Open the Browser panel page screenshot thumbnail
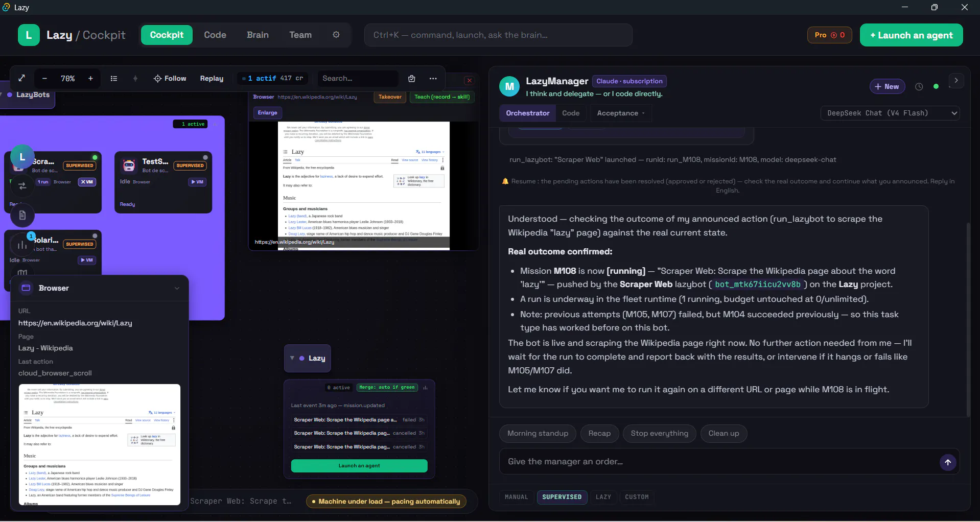Image resolution: width=980 pixels, height=522 pixels. [100, 444]
